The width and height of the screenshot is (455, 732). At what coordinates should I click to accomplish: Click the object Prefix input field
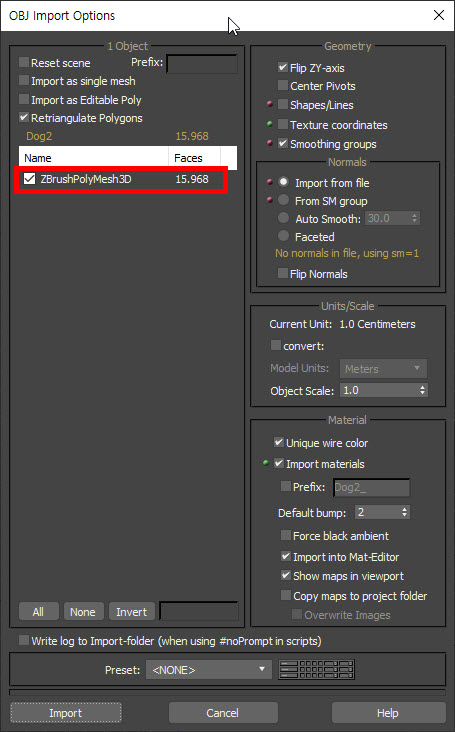pos(202,64)
